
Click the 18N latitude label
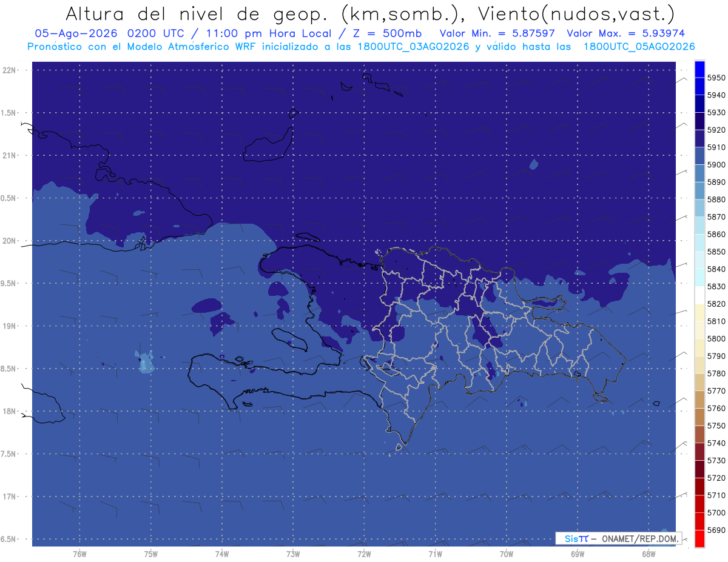coord(10,412)
